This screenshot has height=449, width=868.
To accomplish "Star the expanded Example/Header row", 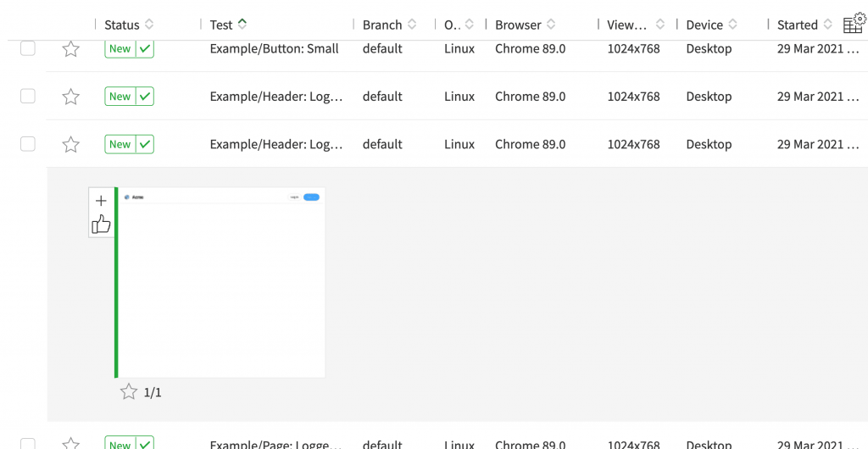I will pos(71,145).
